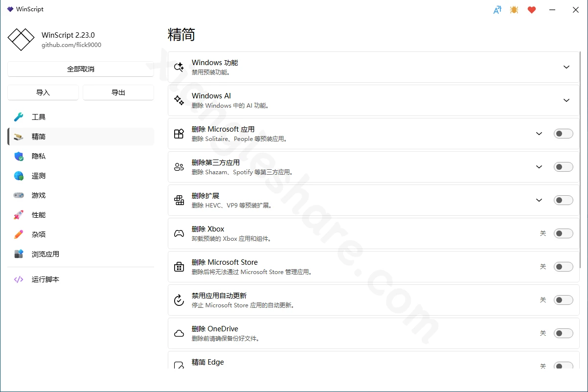The height and width of the screenshot is (392, 588).
Task: Click the red heart donate icon
Action: click(x=532, y=9)
